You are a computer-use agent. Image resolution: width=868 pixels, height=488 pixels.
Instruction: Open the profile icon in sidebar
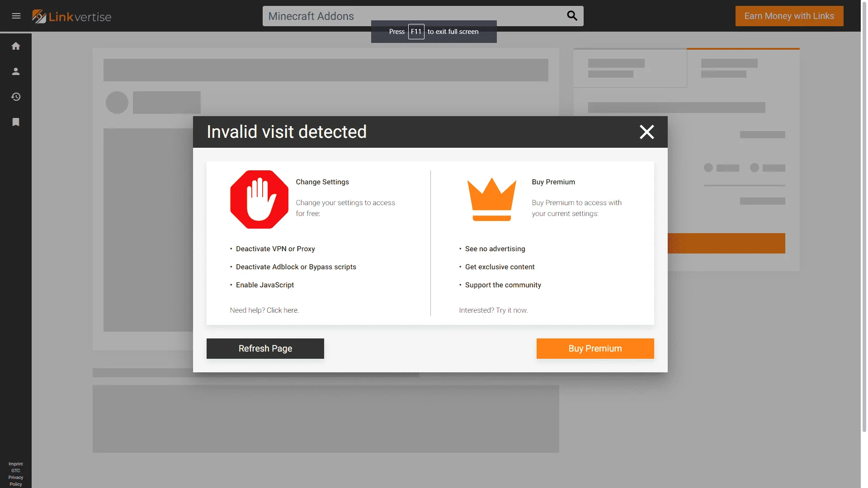(16, 71)
